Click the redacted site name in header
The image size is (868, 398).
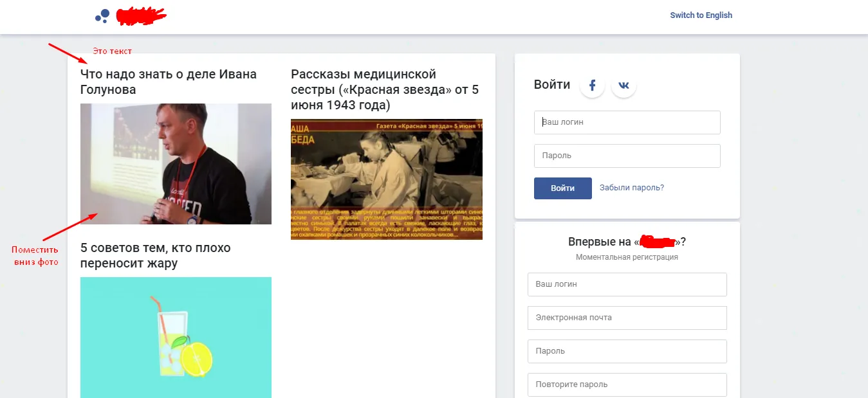click(141, 16)
